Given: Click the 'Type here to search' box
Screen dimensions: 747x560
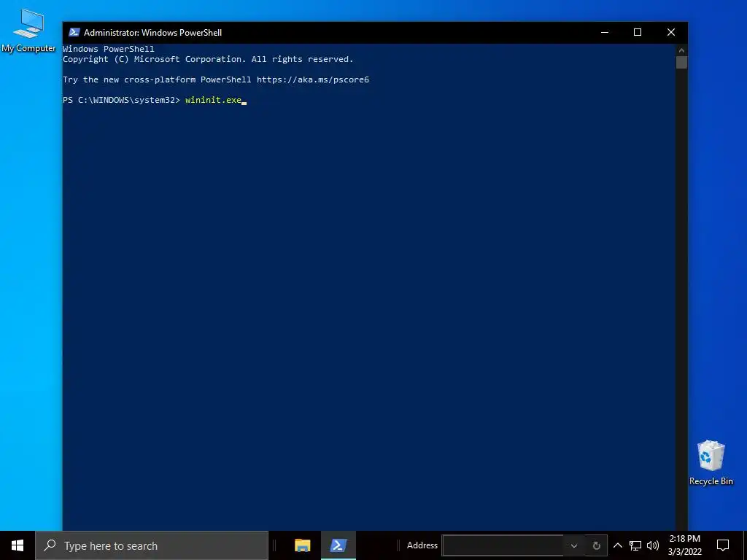Looking at the screenshot, I should click(x=152, y=545).
